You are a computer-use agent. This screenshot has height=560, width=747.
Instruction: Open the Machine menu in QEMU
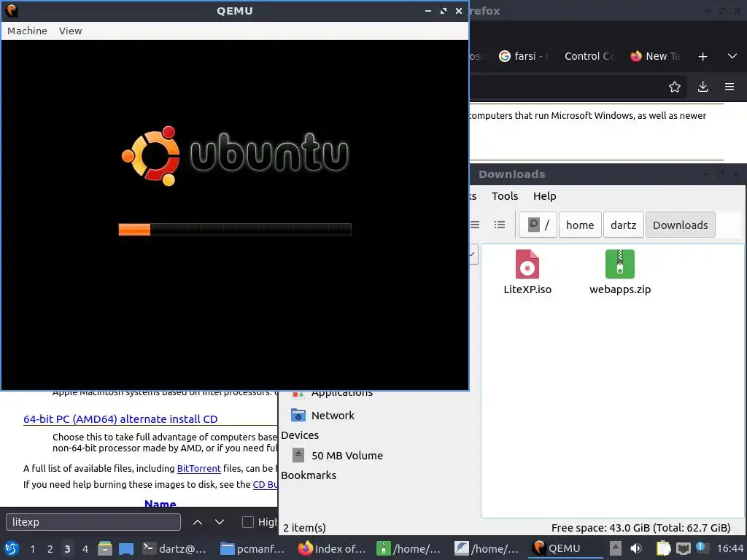27,31
